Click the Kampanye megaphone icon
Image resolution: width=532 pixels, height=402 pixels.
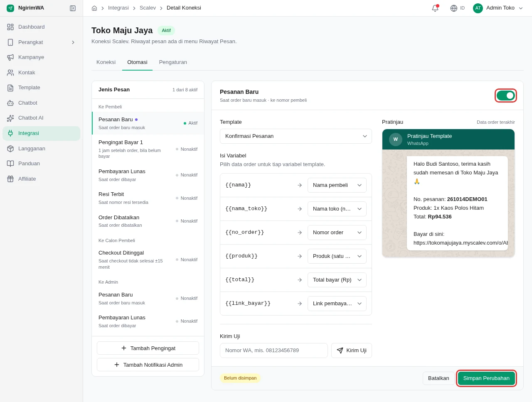click(10, 57)
